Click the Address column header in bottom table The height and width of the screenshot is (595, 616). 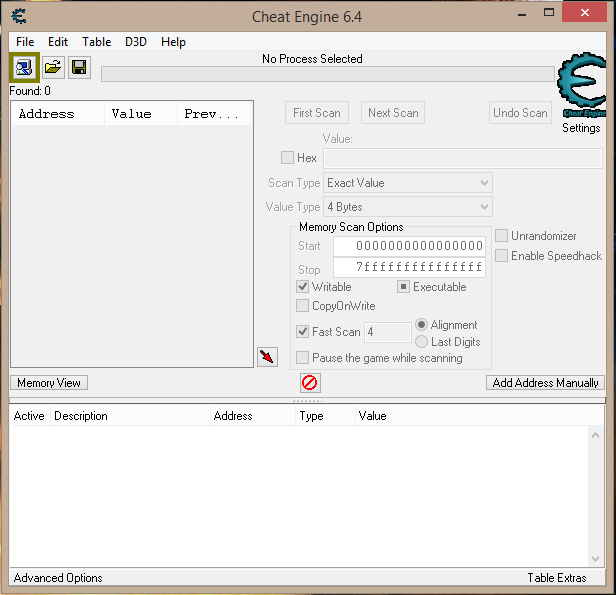[x=253, y=416]
